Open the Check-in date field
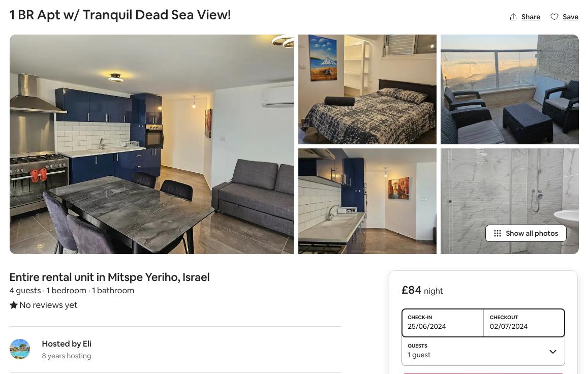Viewport: 588px width, 374px height. point(443,323)
